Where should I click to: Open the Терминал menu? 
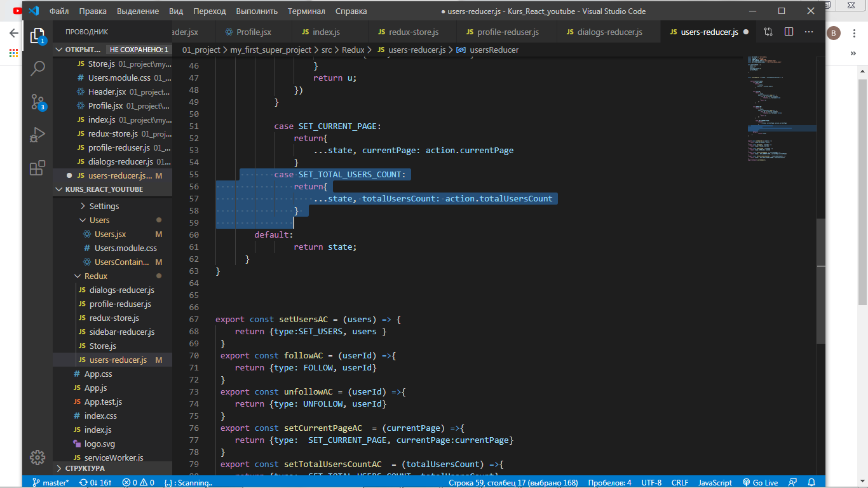tap(306, 11)
